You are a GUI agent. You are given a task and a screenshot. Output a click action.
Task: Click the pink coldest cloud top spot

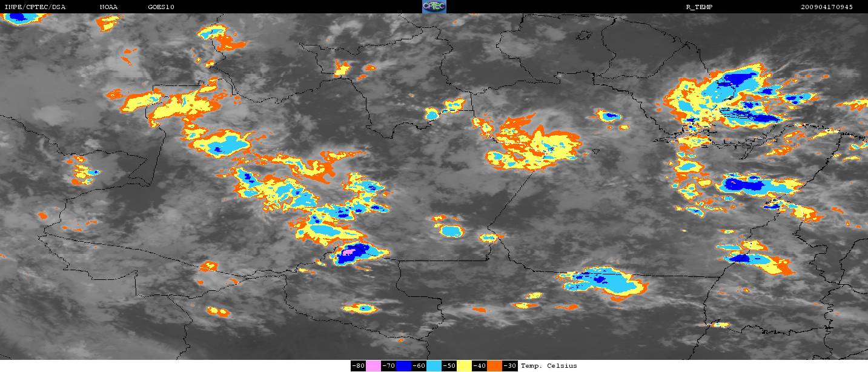coord(350,251)
